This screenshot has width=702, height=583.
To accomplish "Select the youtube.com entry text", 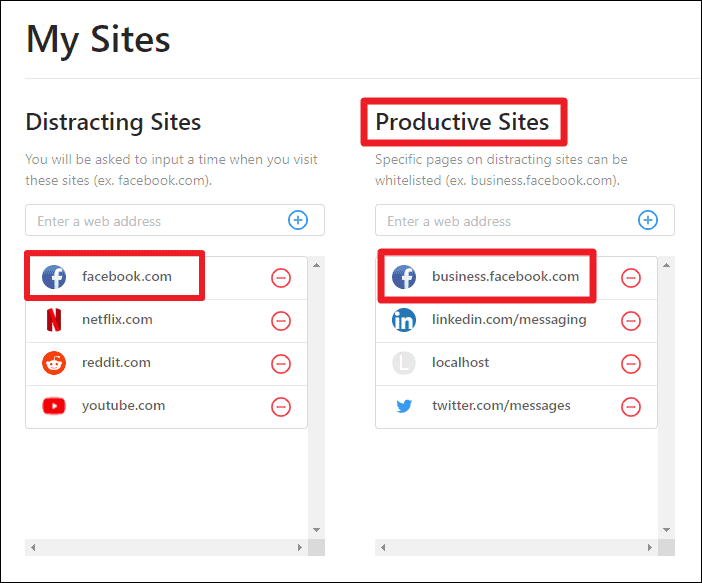I will (x=124, y=406).
